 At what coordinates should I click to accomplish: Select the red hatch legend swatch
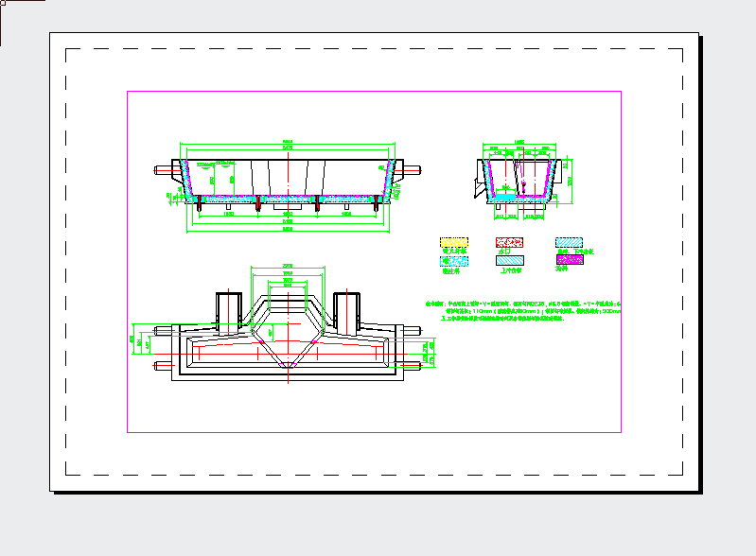coord(511,242)
